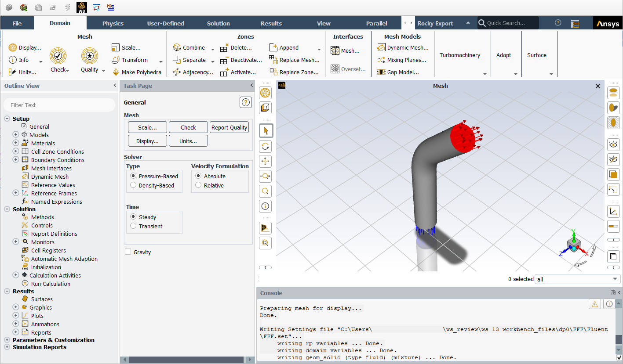Expand the Boundary Conditions tree node
Viewport: 623px width, 364px height.
tap(16, 160)
